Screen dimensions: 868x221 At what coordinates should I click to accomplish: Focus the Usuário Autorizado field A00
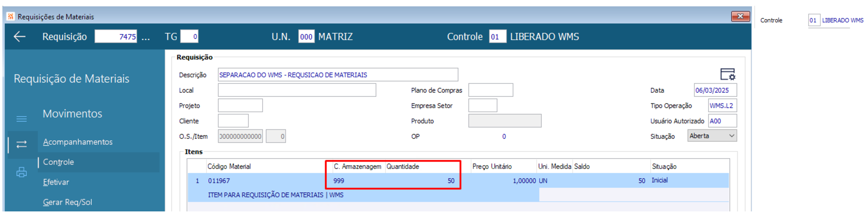(x=722, y=121)
